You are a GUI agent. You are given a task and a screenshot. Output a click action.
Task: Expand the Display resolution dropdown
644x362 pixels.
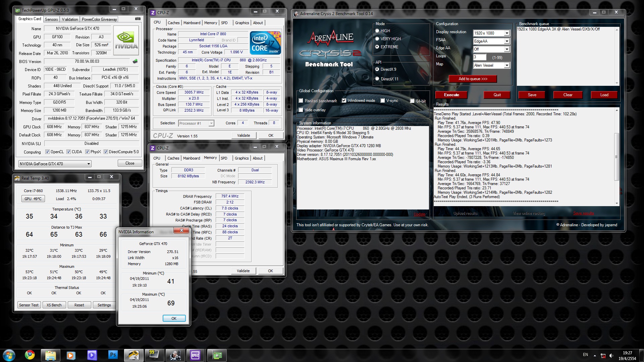pos(507,33)
